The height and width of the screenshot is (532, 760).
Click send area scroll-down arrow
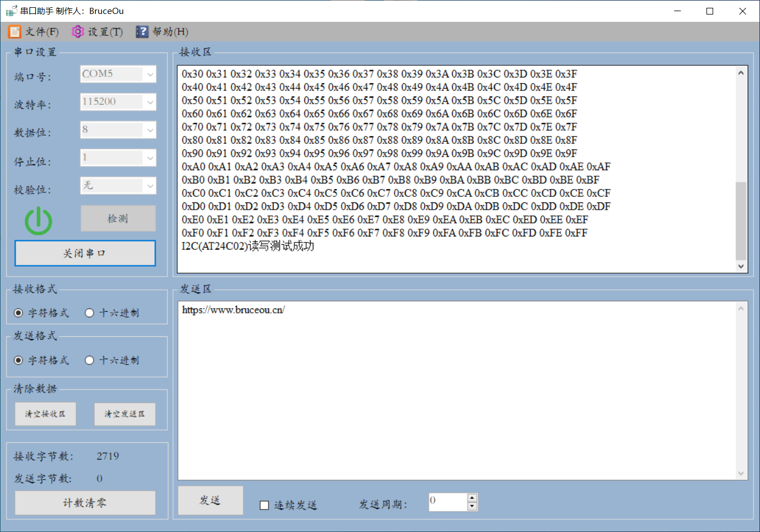[x=741, y=473]
